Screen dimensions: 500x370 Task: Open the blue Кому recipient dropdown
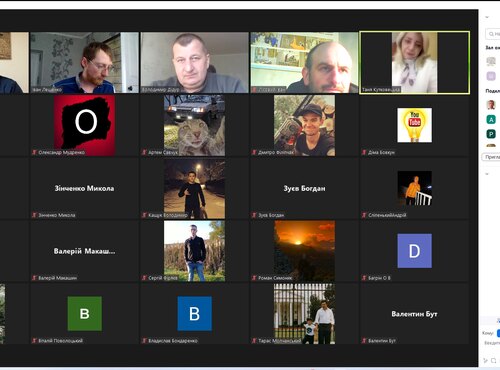(x=498, y=333)
